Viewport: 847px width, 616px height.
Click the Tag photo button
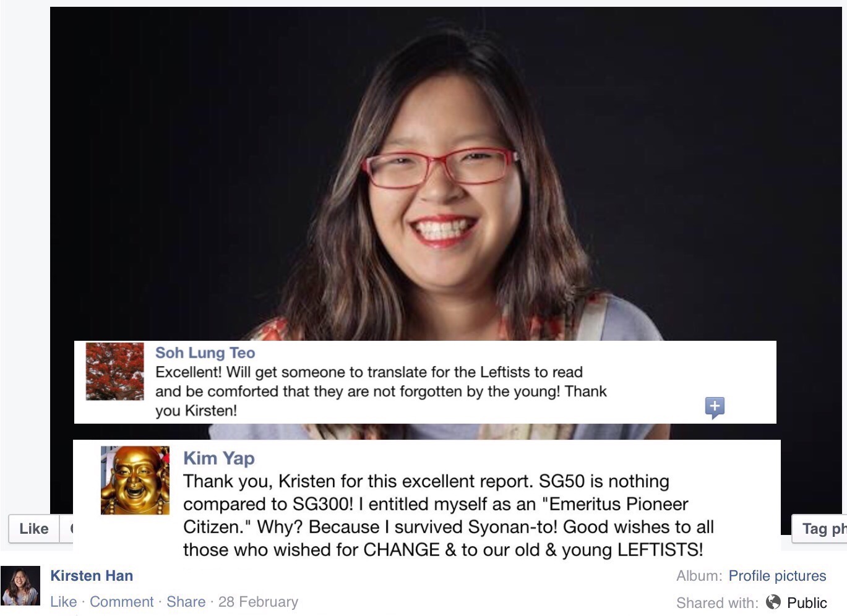pos(819,529)
